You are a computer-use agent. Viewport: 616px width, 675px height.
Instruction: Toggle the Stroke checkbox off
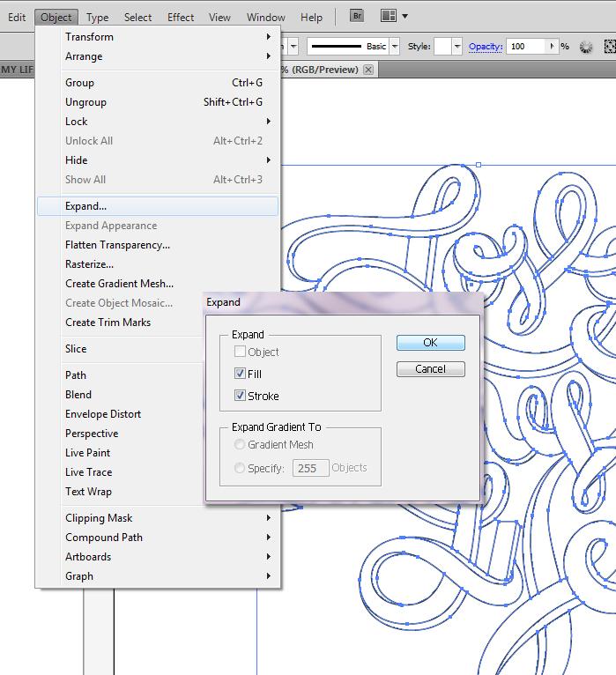click(x=240, y=396)
